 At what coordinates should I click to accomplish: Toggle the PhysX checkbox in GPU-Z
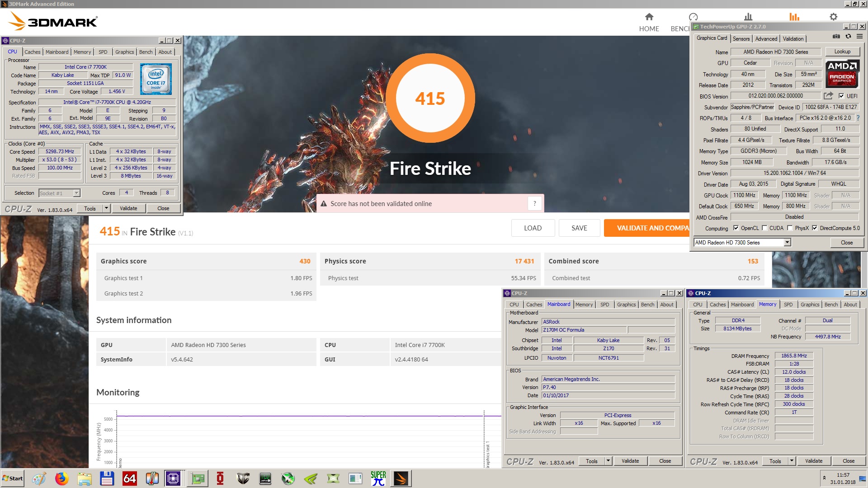pos(790,228)
